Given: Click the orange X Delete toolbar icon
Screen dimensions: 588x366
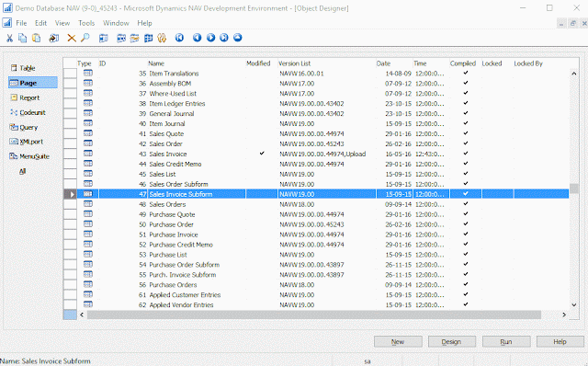Looking at the screenshot, I should coord(72,38).
